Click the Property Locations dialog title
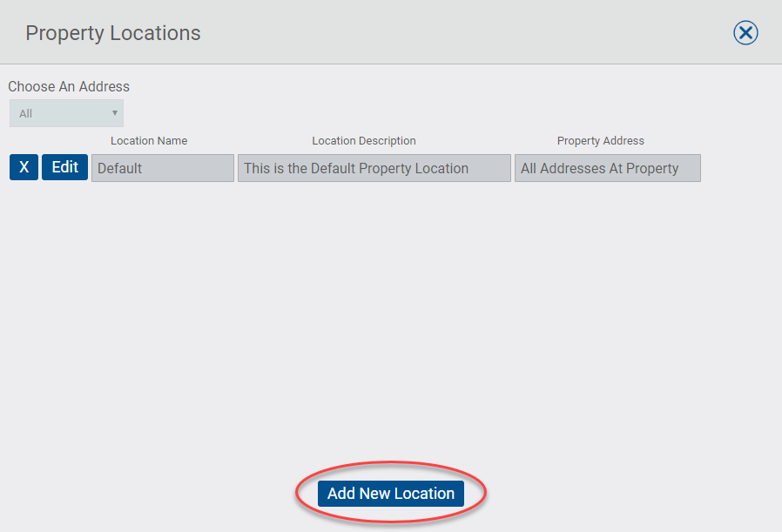The height and width of the screenshot is (532, 782). click(113, 33)
